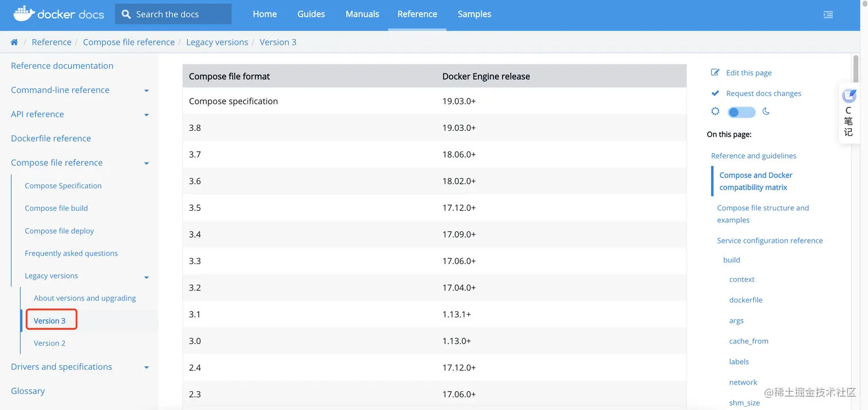Expand API reference arrow
This screenshot has height=410, width=868.
[146, 115]
